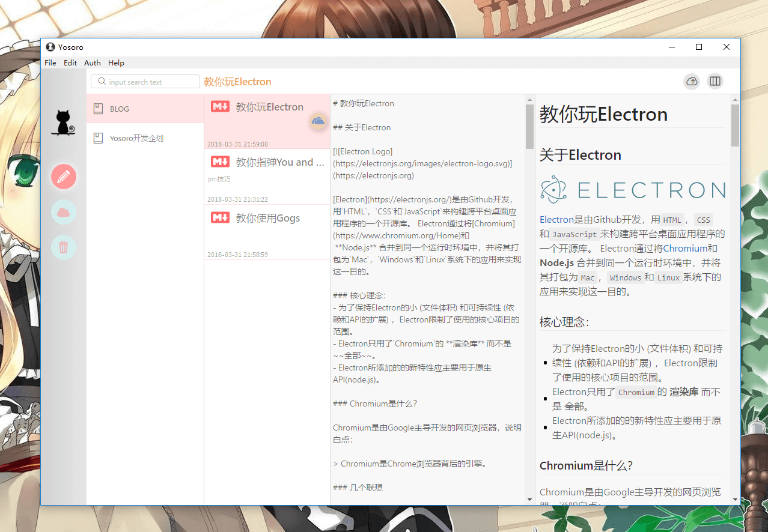Open the Edit menu
Screen dimensions: 768x532
[70, 62]
